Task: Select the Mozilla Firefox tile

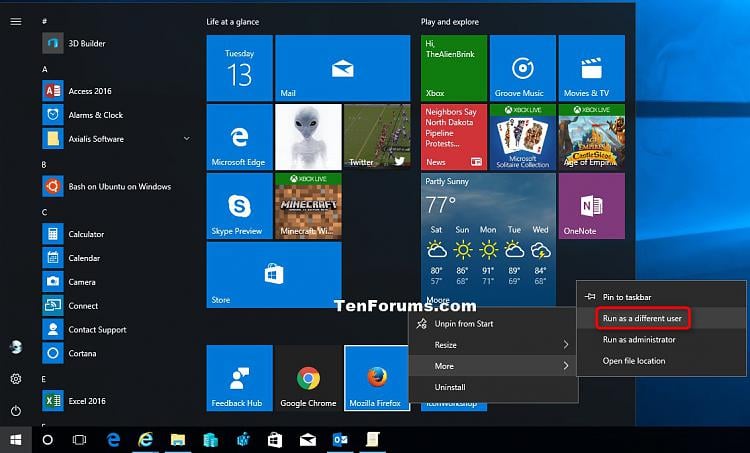Action: click(x=377, y=378)
